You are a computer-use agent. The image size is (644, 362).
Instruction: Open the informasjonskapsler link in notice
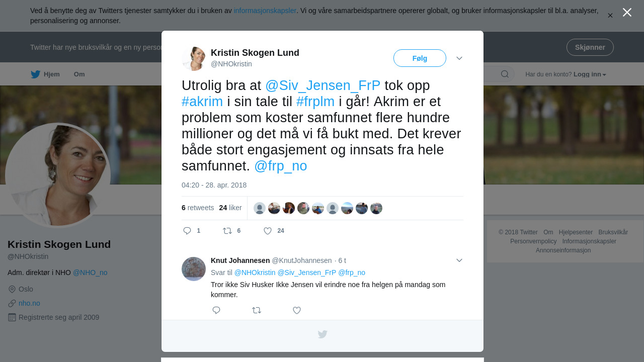click(x=265, y=11)
